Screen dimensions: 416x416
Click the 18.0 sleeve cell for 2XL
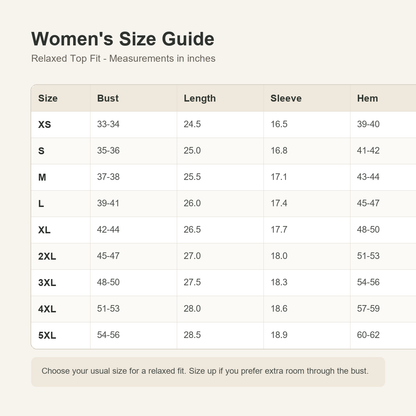point(279,256)
